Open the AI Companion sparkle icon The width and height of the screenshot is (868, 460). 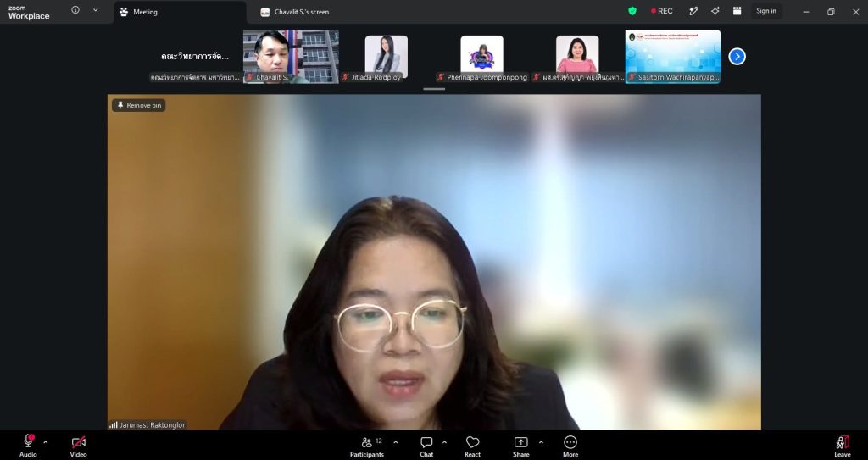tap(715, 11)
